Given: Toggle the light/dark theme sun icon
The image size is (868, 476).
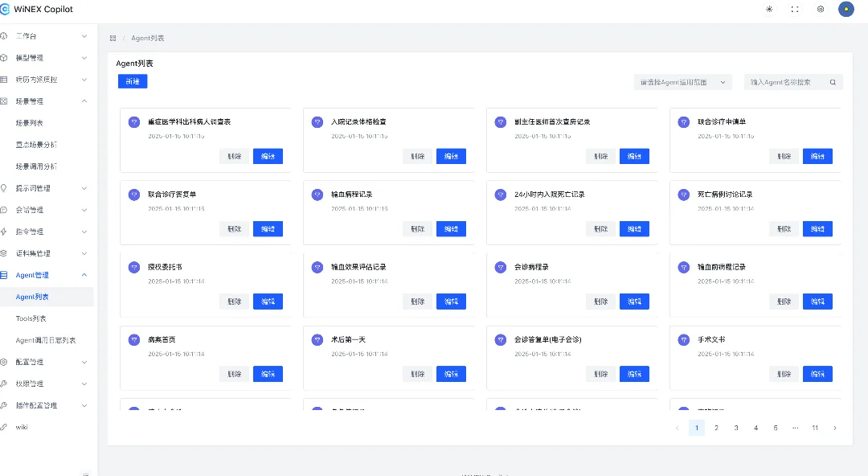Looking at the screenshot, I should (x=769, y=10).
